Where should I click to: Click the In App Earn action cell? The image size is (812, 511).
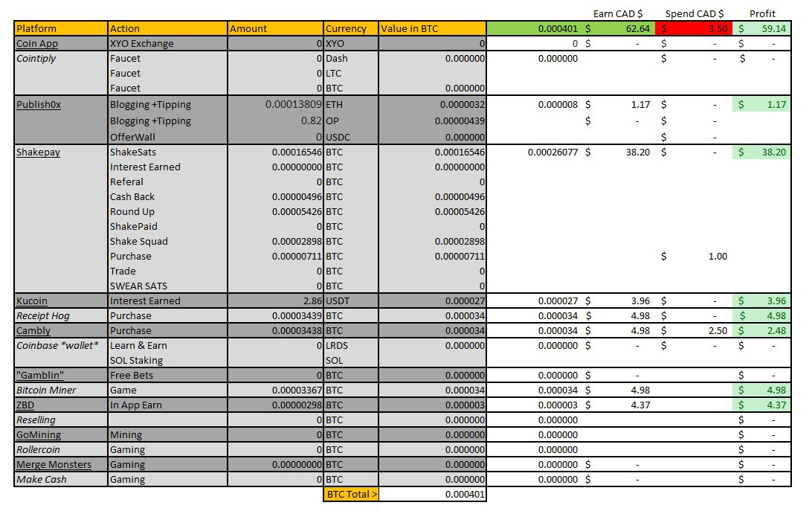point(168,405)
